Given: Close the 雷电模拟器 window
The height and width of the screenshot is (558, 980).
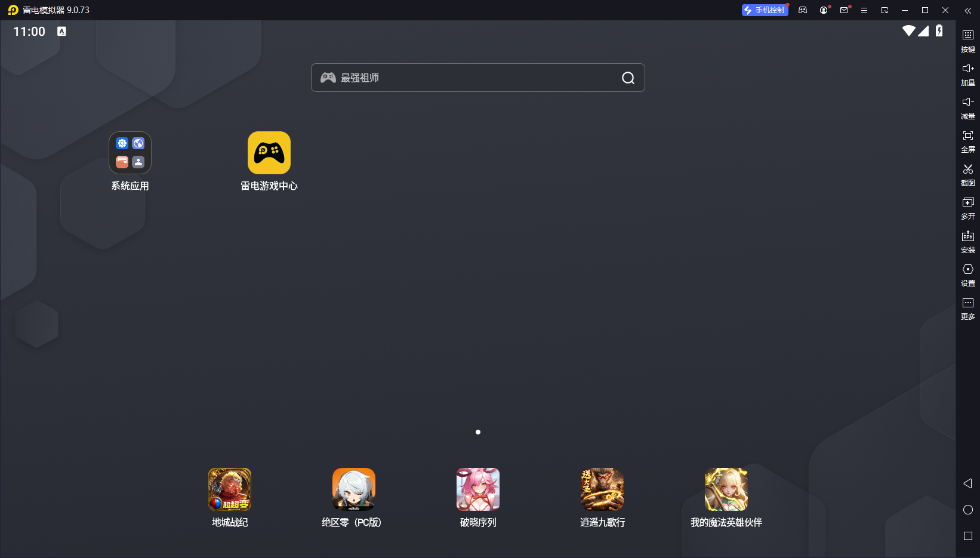Looking at the screenshot, I should 945,10.
